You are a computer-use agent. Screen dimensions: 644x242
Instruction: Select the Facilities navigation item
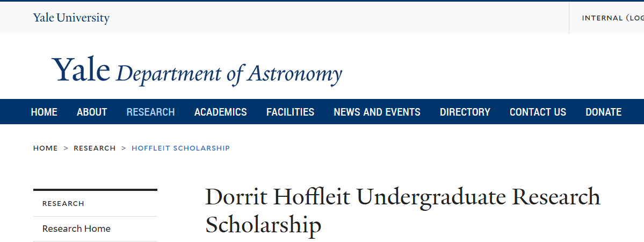coord(290,112)
